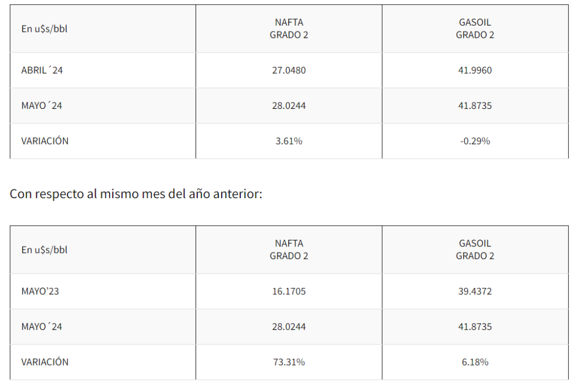572x392 pixels.
Task: Click GASOIL GRADO 2 header in first table
Action: pos(475,28)
